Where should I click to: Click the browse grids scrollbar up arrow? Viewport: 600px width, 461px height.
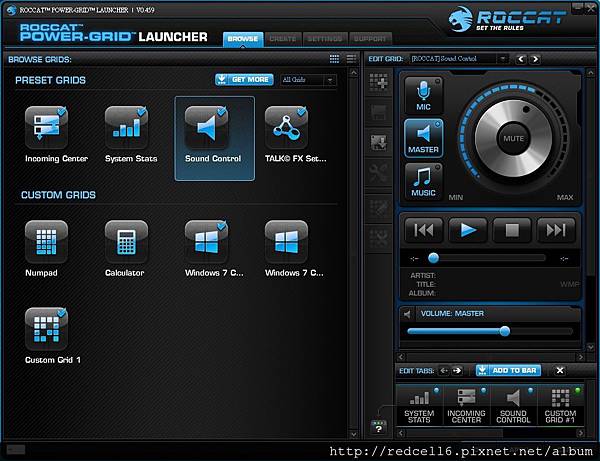(x=354, y=73)
